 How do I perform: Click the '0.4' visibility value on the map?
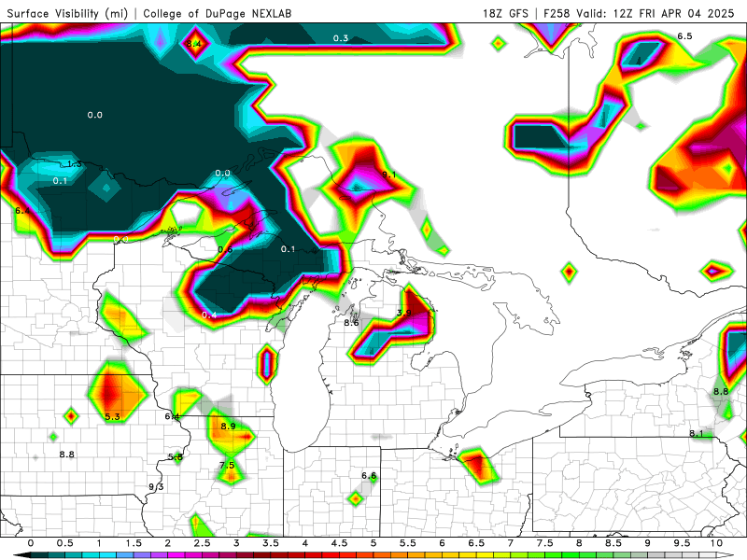pyautogui.click(x=209, y=315)
